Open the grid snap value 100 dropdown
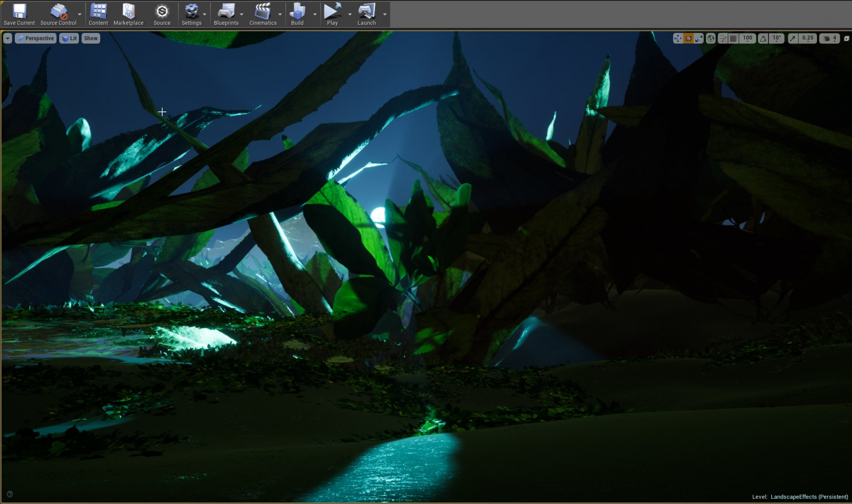Viewport: 852px width, 504px height. pyautogui.click(x=748, y=39)
